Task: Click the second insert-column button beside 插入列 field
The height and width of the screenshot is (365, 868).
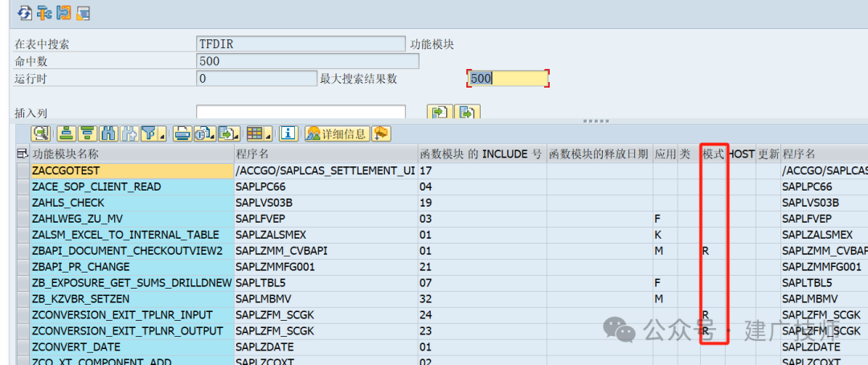Action: point(467,113)
